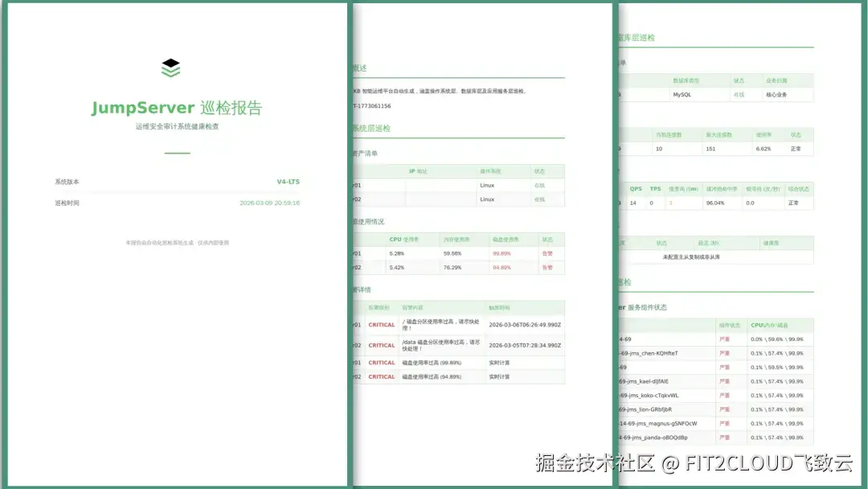
Task: Click the 'IP 地址' column header
Action: pos(418,171)
